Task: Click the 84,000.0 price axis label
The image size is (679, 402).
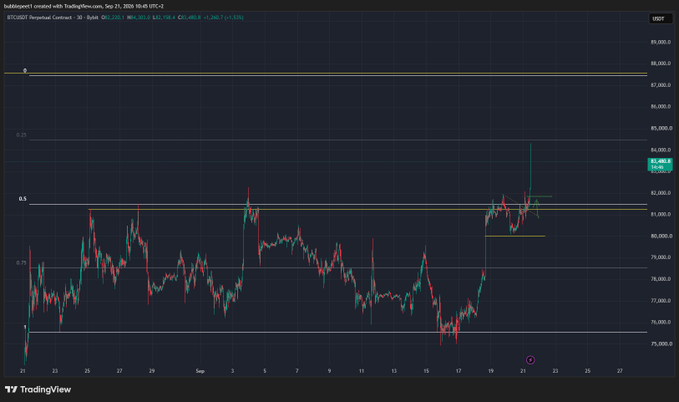Action: click(x=661, y=150)
